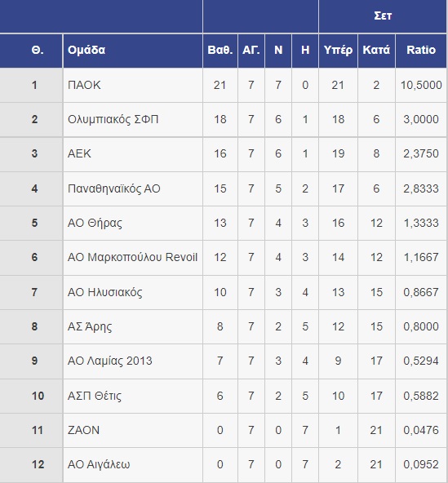Open the Ολυμπιακός ΣΦΠ team entry

pos(113,119)
